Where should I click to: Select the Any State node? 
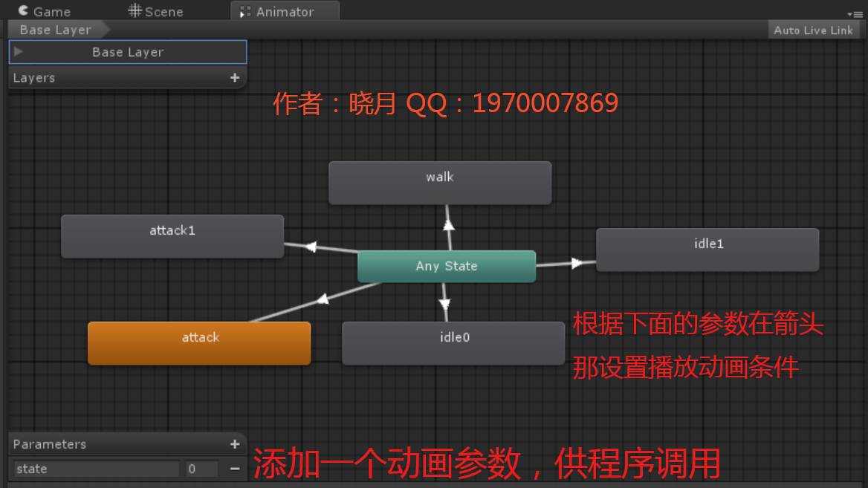coord(447,266)
